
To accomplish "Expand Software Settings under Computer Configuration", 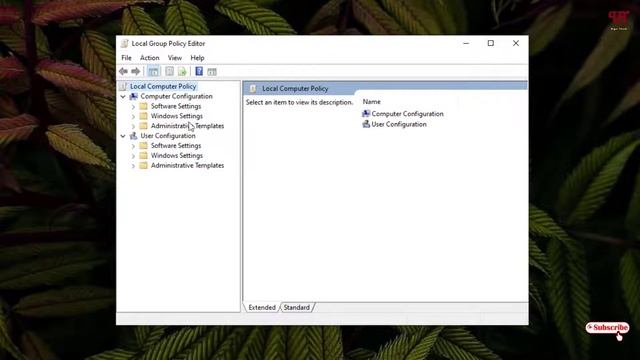I will 133,107.
